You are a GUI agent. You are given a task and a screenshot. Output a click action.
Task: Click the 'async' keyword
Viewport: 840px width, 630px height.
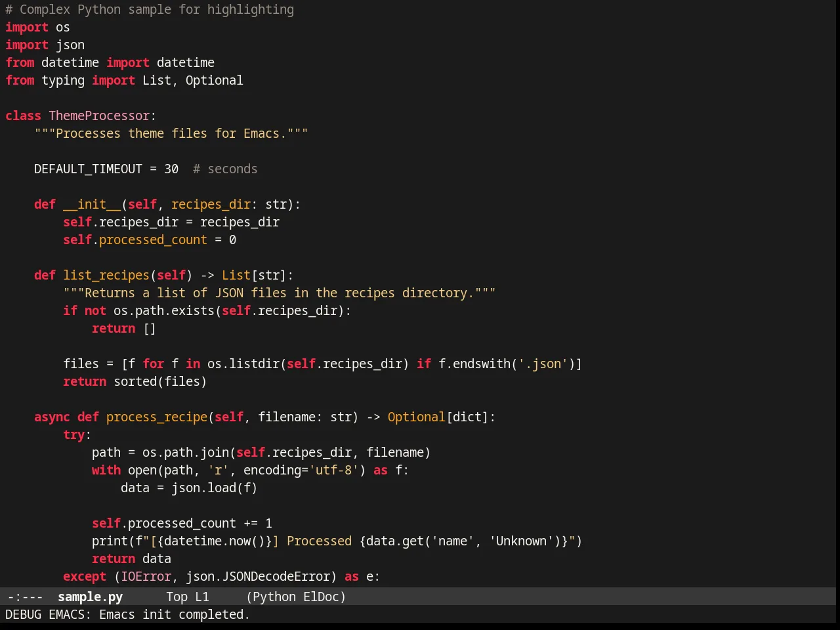pyautogui.click(x=52, y=417)
